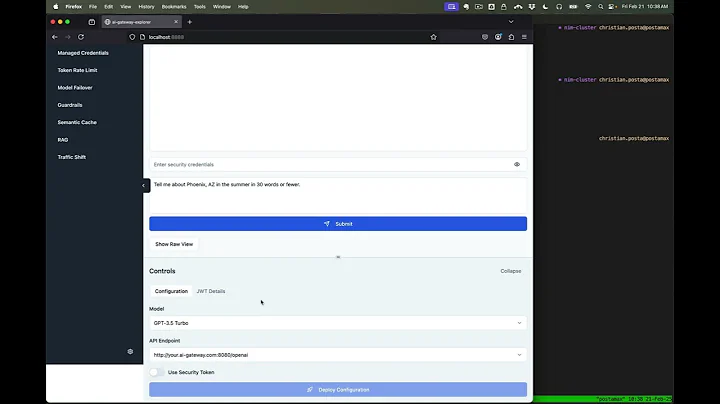Open the View menu
The height and width of the screenshot is (404, 720).
point(125,7)
